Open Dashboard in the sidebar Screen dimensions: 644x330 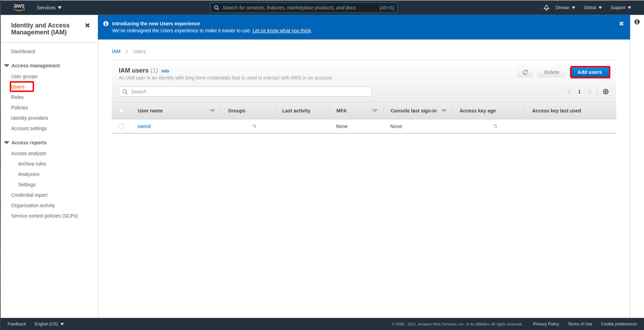pos(23,51)
